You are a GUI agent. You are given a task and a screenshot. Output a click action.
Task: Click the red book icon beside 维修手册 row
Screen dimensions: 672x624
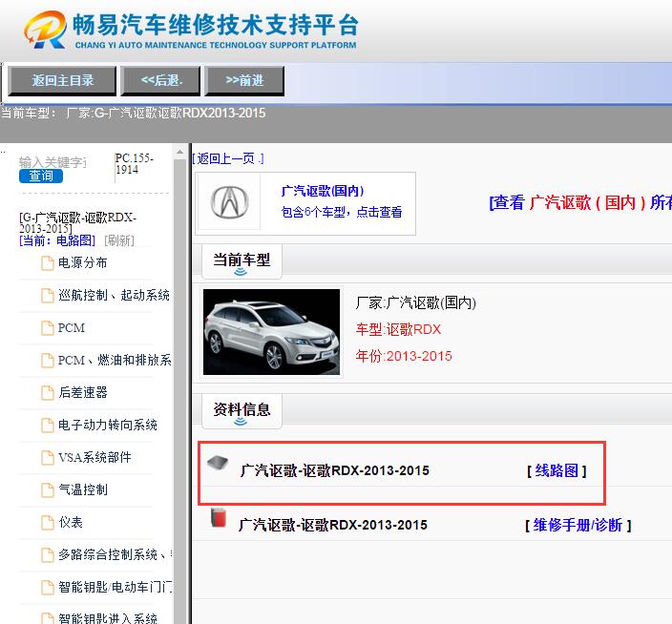219,517
